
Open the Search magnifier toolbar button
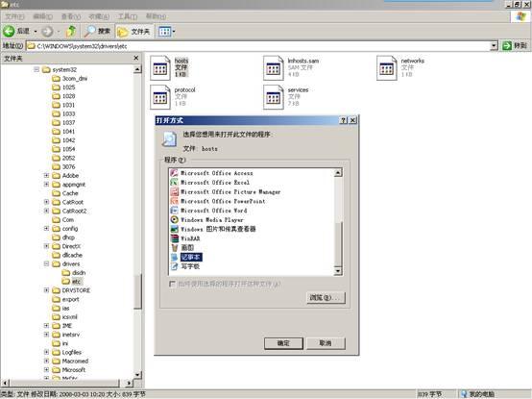coord(98,31)
